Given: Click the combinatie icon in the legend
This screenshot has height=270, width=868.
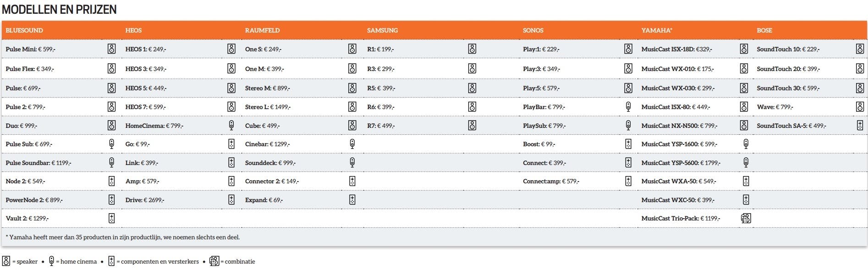Looking at the screenshot, I should [214, 261].
